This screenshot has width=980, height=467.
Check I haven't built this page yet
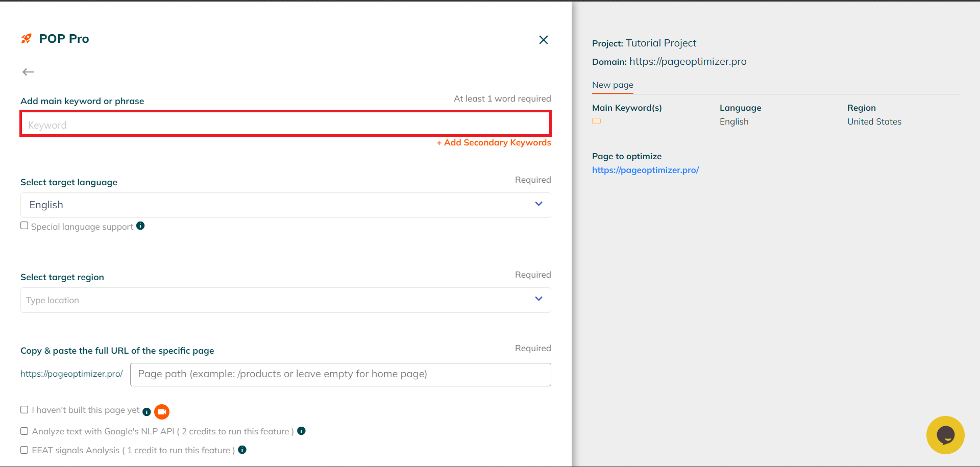pyautogui.click(x=24, y=409)
